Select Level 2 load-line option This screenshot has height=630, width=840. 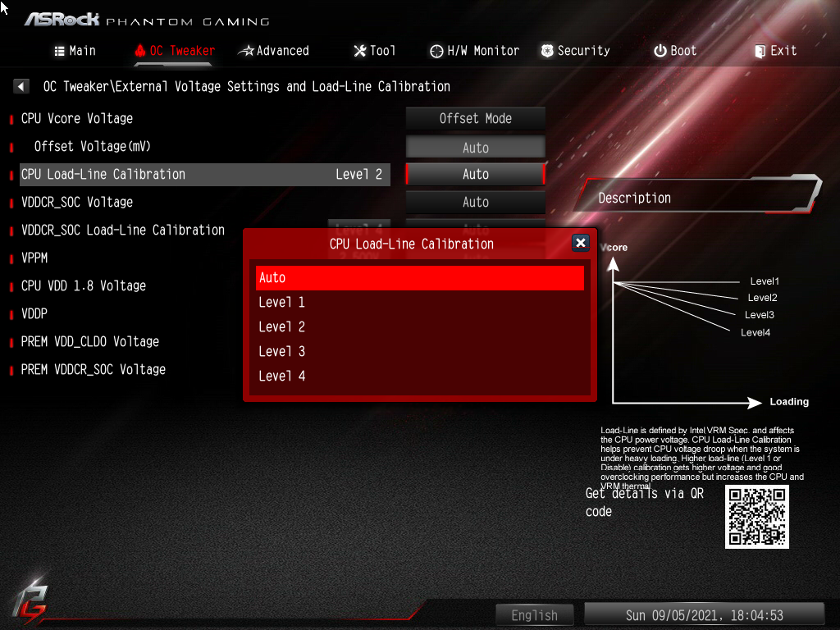coord(419,326)
